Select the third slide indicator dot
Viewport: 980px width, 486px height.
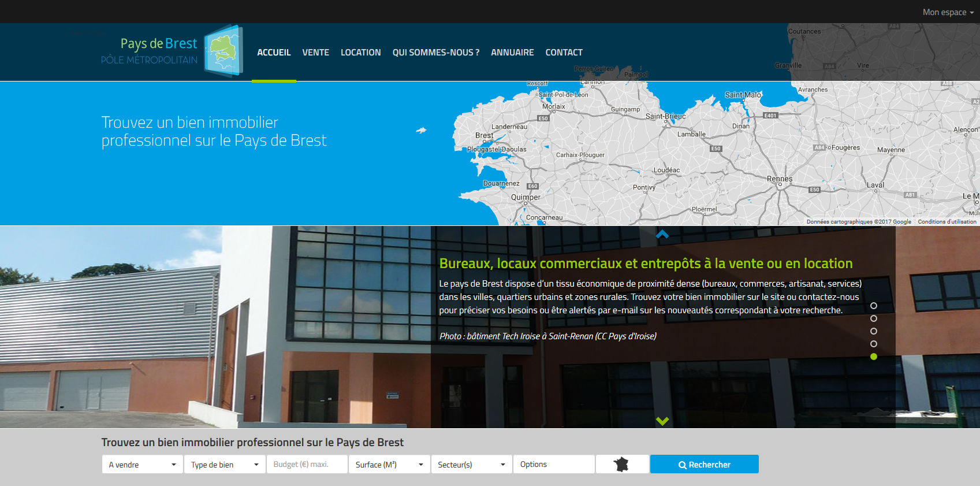[873, 331]
